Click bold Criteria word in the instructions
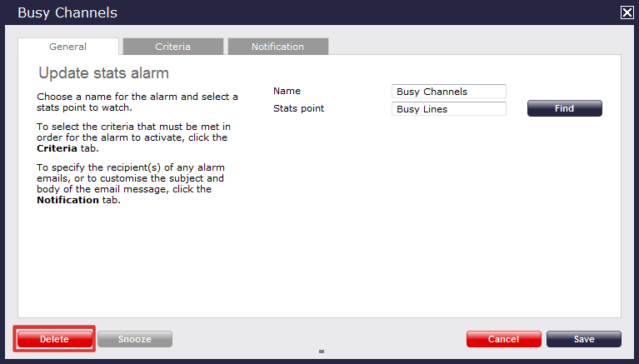This screenshot has width=639, height=364. pos(57,148)
